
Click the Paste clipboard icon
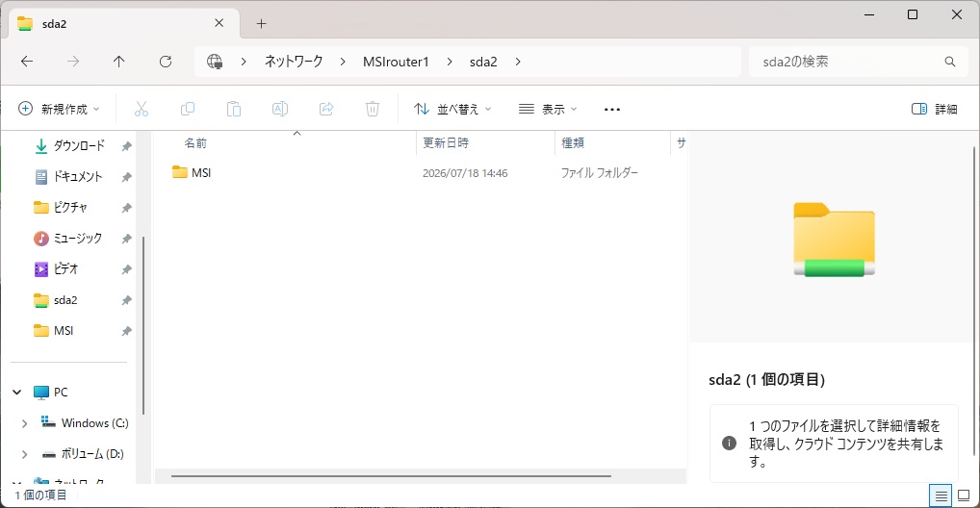click(234, 109)
